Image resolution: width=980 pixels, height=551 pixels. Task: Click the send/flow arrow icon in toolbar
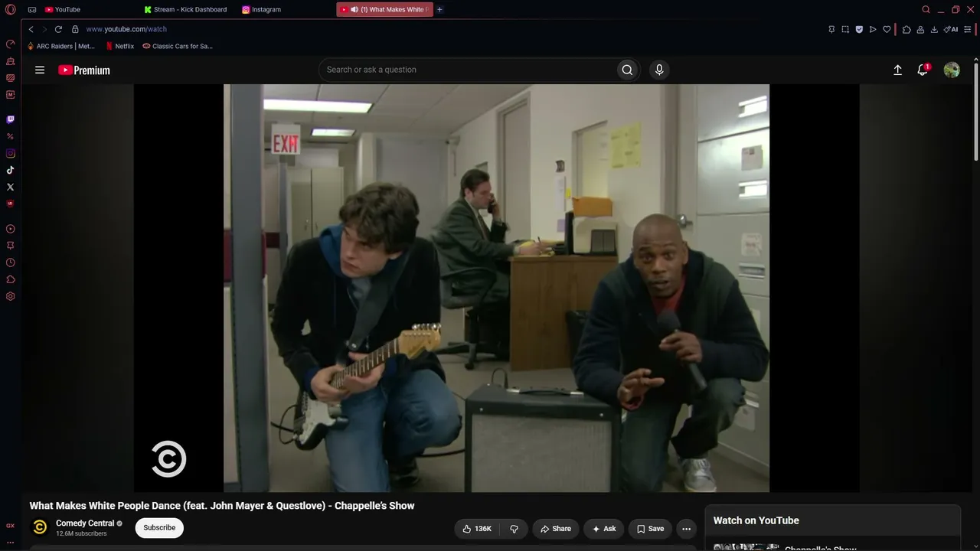873,29
